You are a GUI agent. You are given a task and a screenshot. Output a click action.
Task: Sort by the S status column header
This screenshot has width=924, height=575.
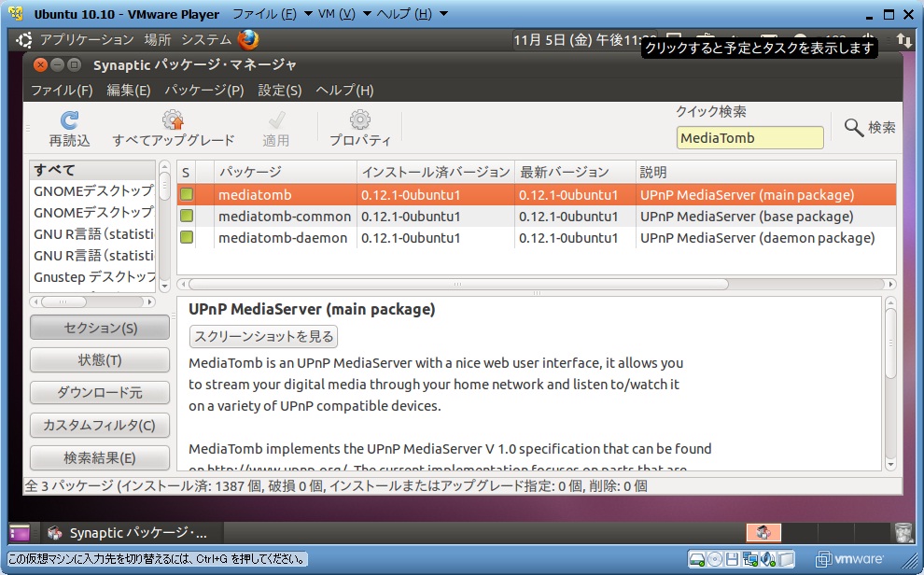point(187,172)
